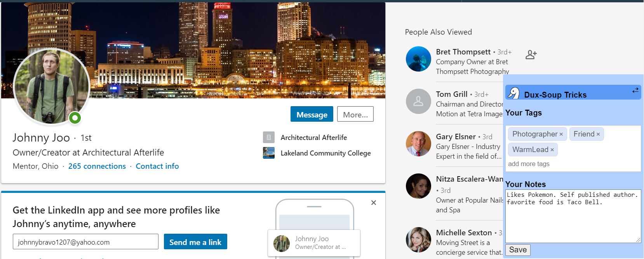Click the connect icon next to Bret Thompsett
This screenshot has width=644, height=259.
tap(531, 54)
